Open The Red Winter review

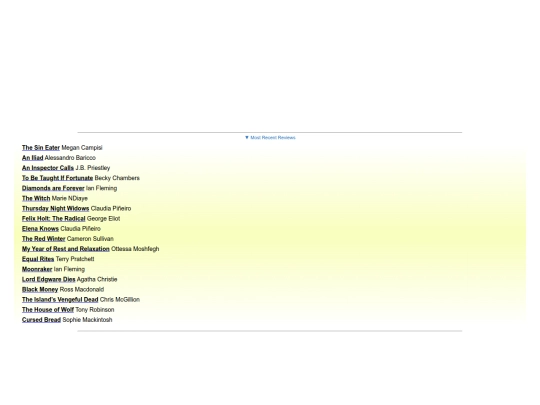pos(43,239)
